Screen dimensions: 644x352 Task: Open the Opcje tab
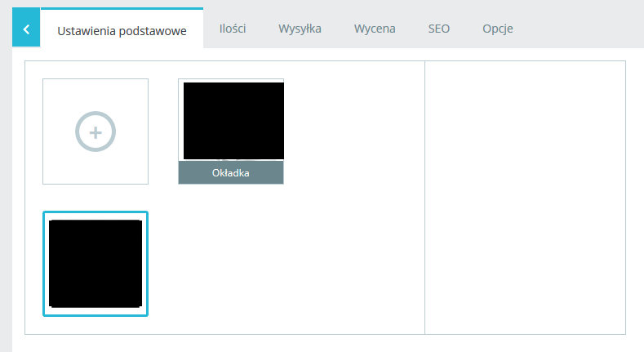pyautogui.click(x=497, y=29)
